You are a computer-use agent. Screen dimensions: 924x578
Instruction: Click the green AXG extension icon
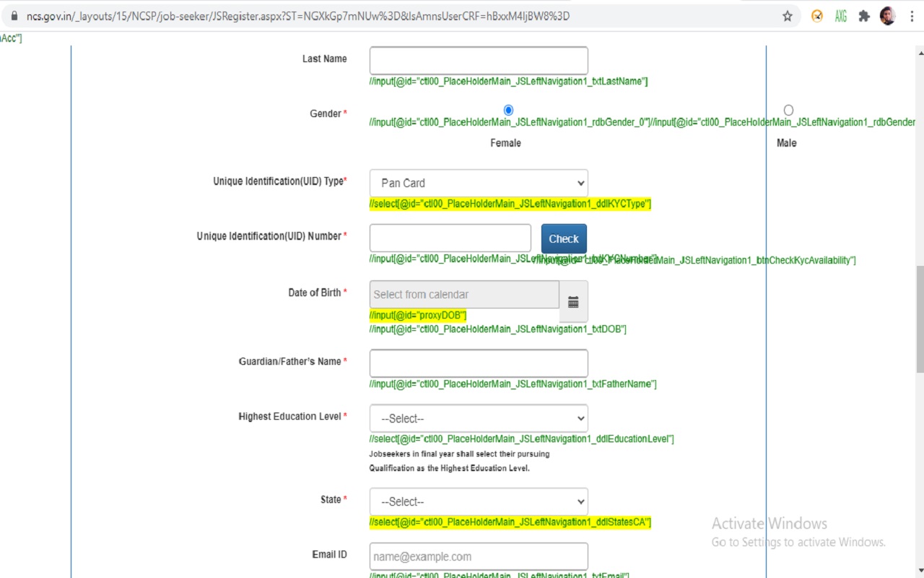[841, 16]
